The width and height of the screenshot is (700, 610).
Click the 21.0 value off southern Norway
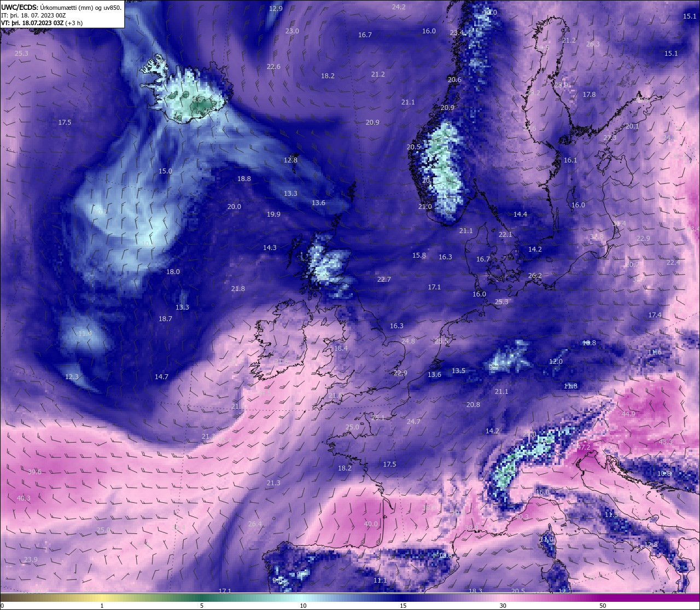tap(425, 207)
